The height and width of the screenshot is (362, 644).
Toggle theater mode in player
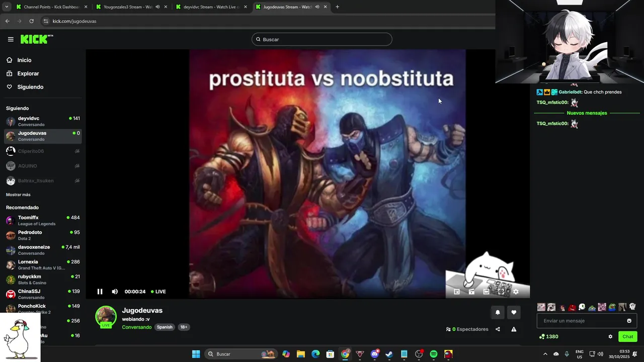[x=486, y=292]
